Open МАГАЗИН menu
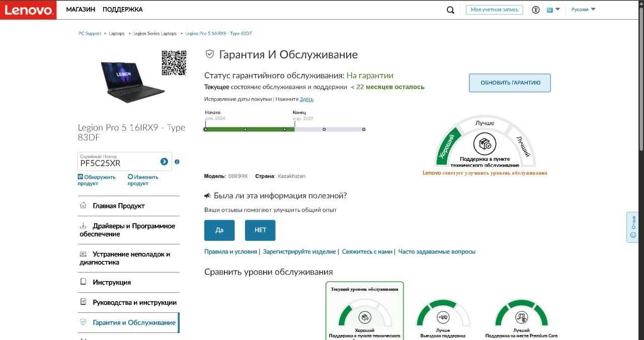 click(x=80, y=10)
